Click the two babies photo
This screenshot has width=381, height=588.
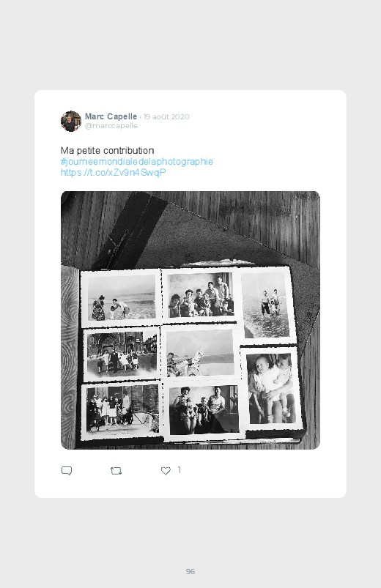pos(271,389)
